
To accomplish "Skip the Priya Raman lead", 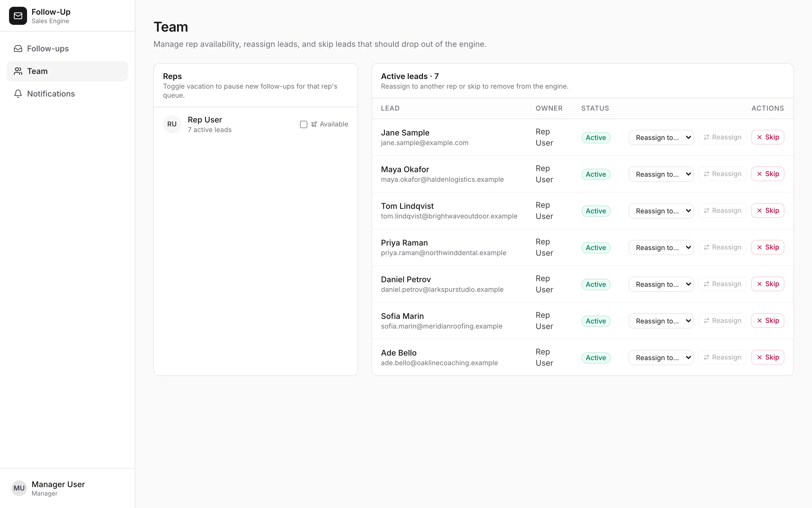I will (767, 247).
